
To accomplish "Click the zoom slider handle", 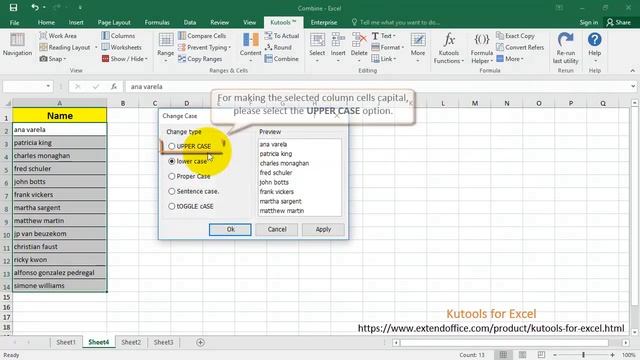I will coord(584,355).
